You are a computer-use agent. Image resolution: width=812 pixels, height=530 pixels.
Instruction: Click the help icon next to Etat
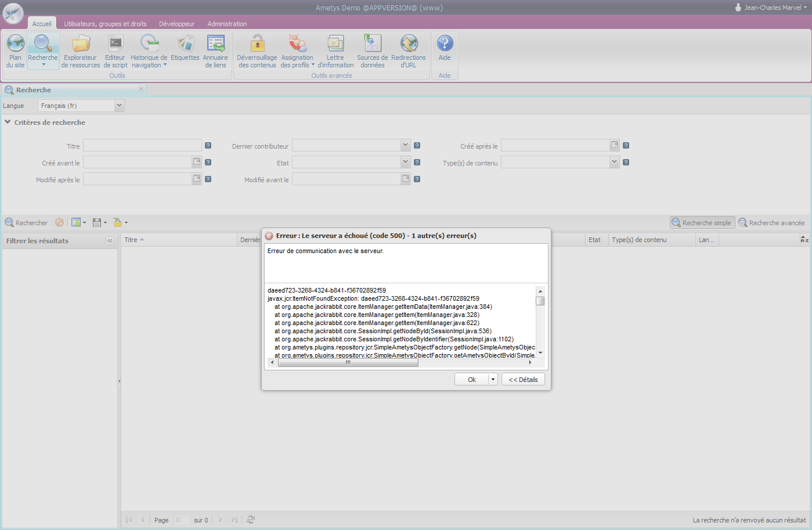[x=417, y=163]
